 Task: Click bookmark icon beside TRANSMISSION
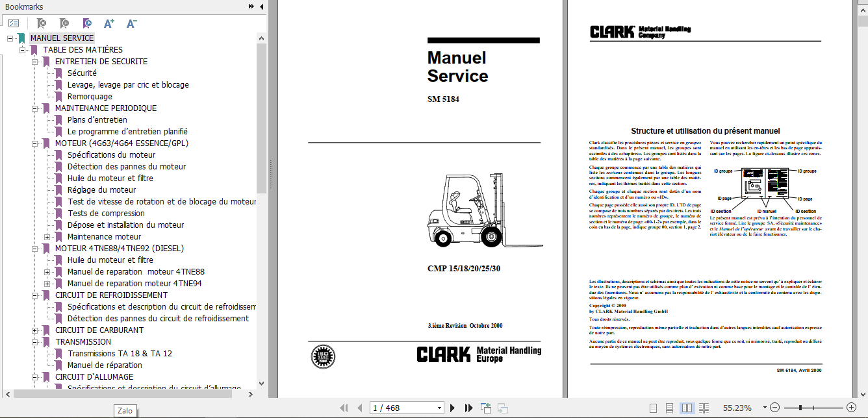[46, 342]
